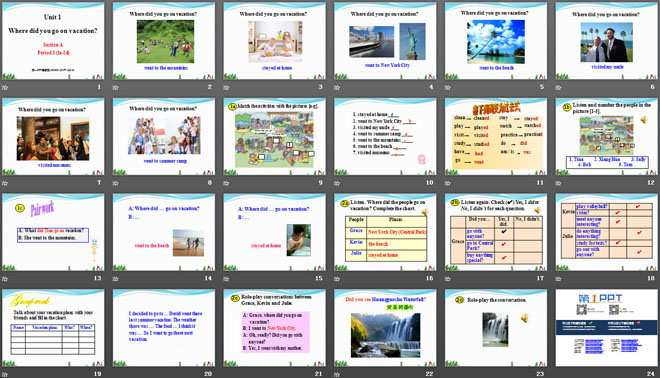The width and height of the screenshot is (660, 378).
Task: Select slide 22 Huangguoshu Waterfall thumbnail
Action: pos(385,327)
